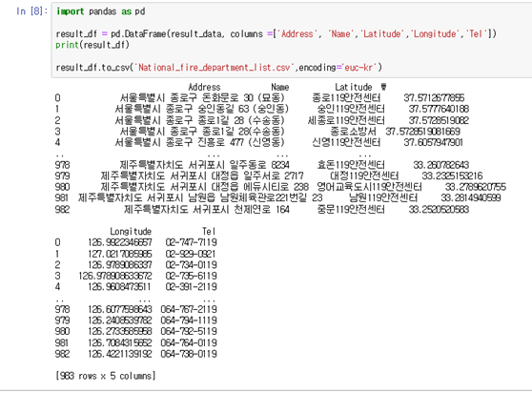Viewport: 532px width, 393px height.
Task: Click the name 영어교육도시119안전센터
Action: pos(369,187)
